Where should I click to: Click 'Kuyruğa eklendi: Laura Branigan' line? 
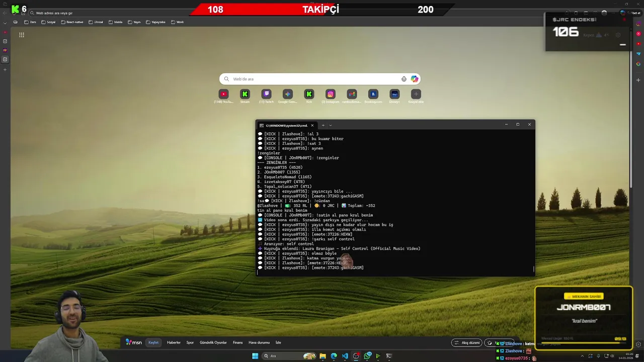pyautogui.click(x=339, y=248)
